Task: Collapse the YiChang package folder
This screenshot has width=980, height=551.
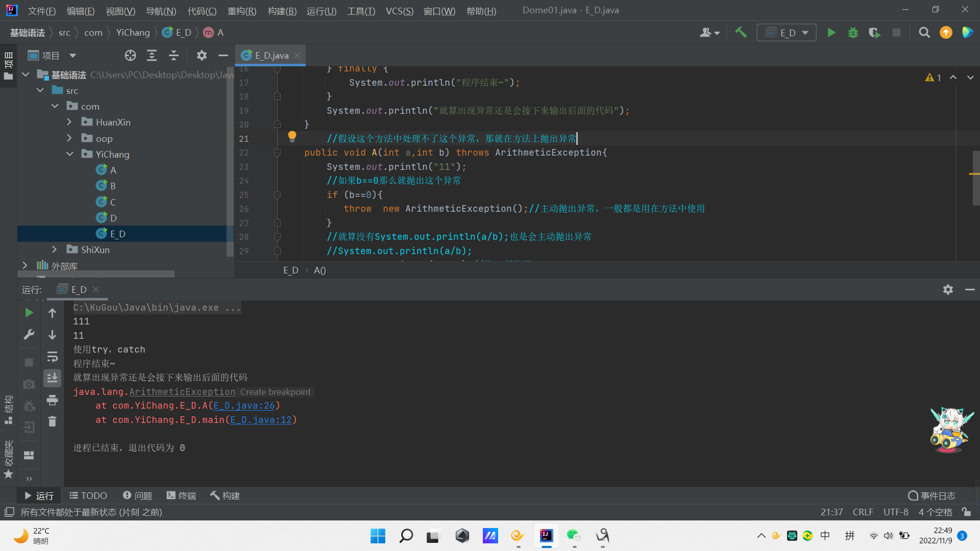Action: coord(69,154)
